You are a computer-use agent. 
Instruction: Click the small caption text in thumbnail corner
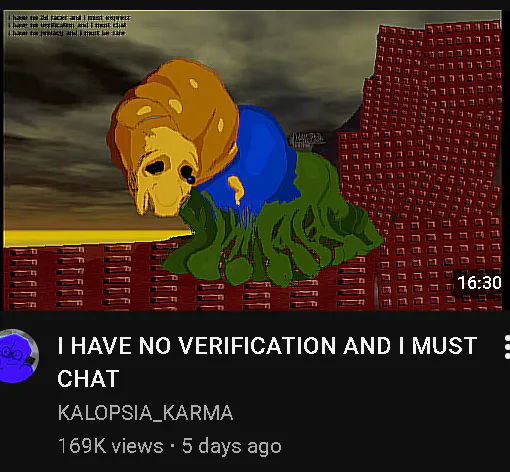69,25
